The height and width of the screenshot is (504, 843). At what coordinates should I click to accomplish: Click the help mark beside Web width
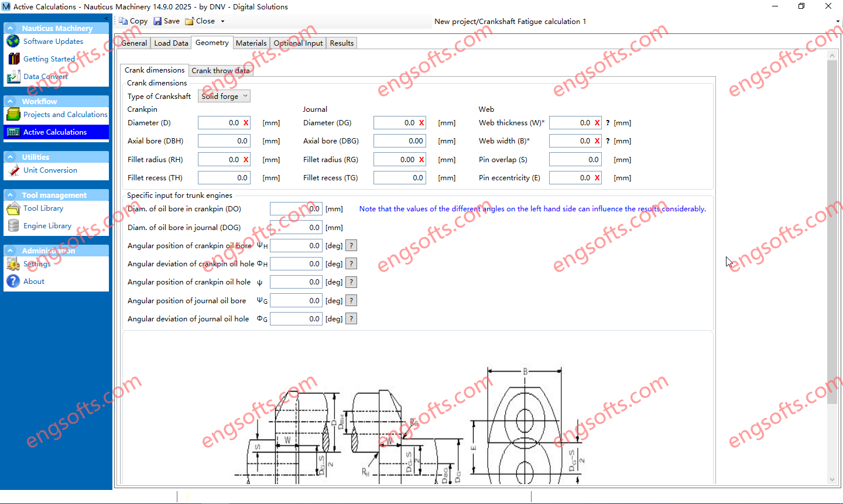click(608, 141)
